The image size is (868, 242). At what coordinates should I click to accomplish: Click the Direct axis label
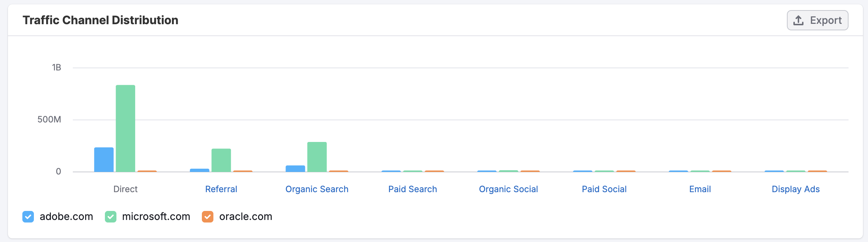coord(125,189)
